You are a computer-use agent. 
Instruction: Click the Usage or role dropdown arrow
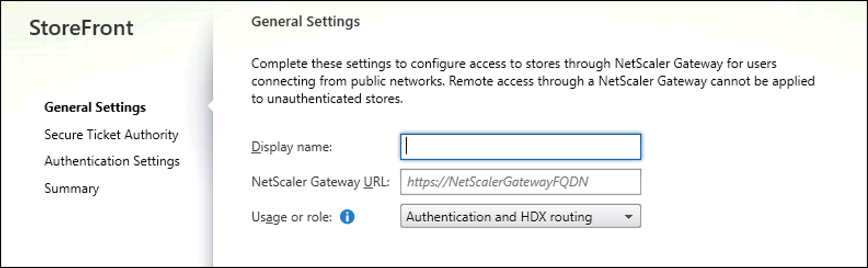[x=629, y=217]
